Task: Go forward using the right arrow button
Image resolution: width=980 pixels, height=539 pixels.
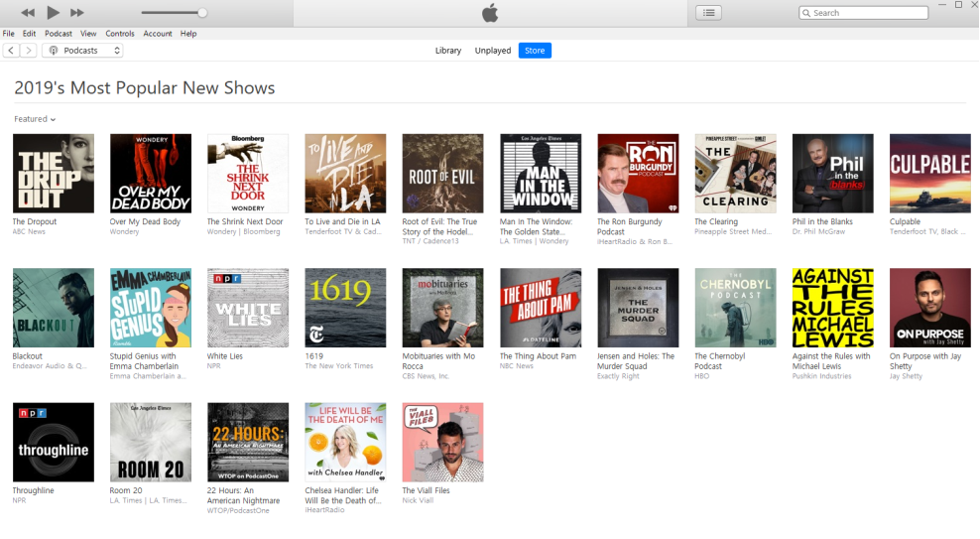Action: click(x=29, y=51)
